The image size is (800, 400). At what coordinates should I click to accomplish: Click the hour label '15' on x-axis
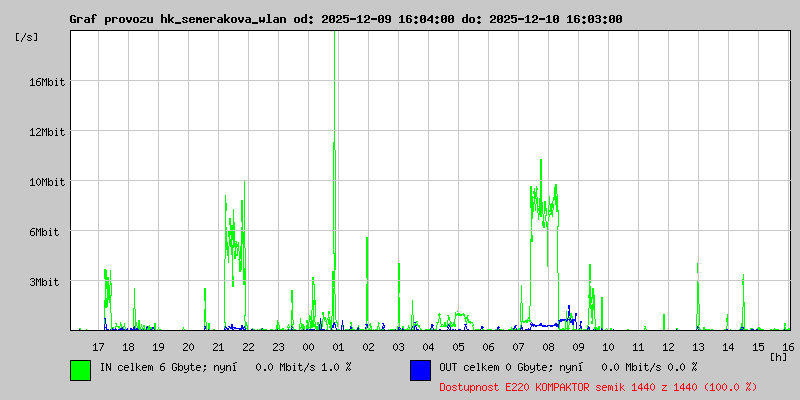point(759,347)
